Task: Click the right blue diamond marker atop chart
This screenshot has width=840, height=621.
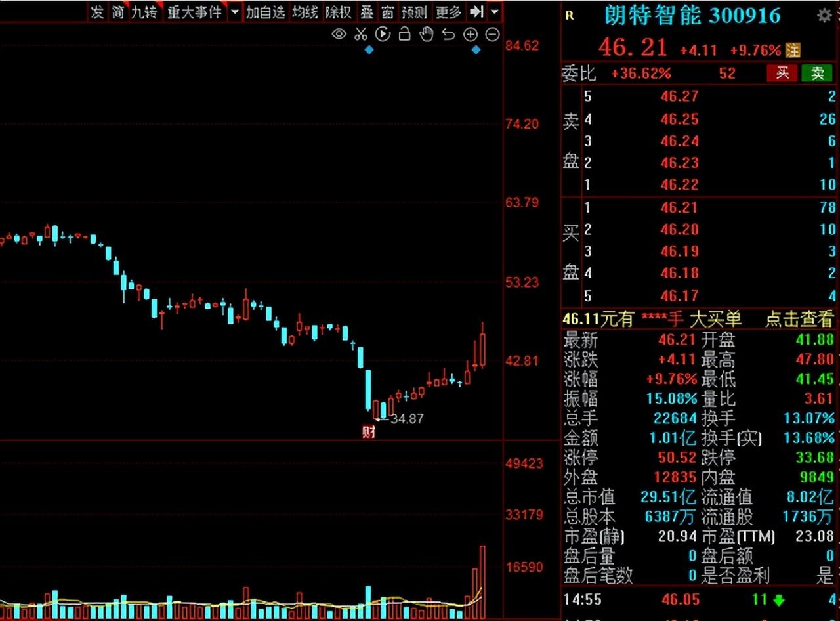Action: click(x=476, y=50)
